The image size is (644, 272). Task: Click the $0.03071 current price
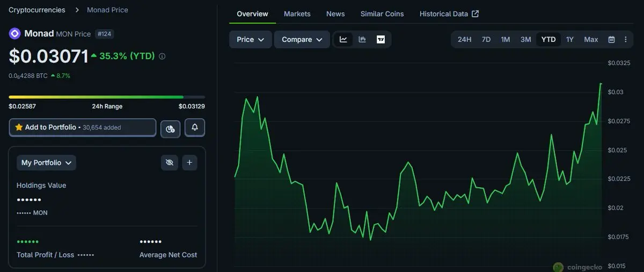coord(48,56)
